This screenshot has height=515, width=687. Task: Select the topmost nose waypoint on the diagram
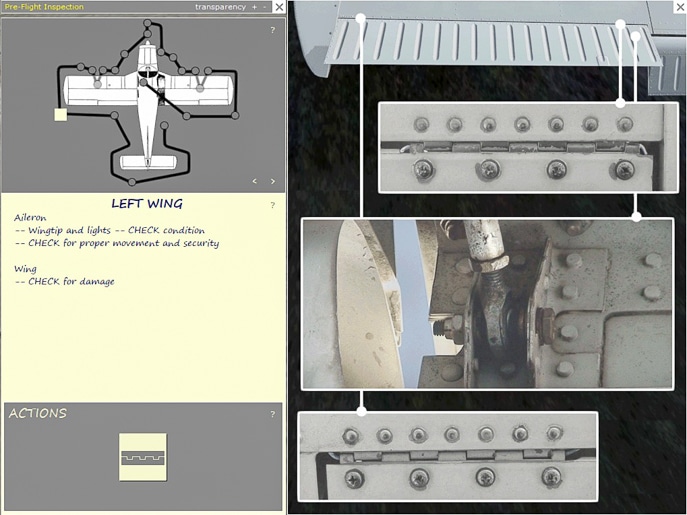click(148, 22)
